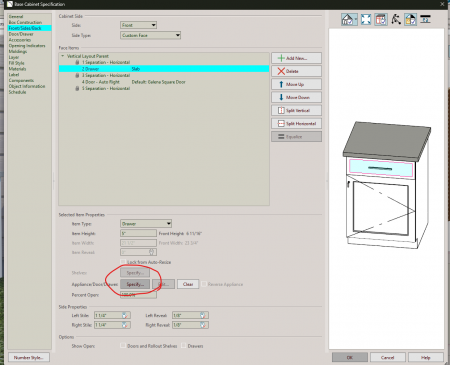Click Specify button for Appliance/Door/Drawer
The image size is (450, 365).
tap(135, 284)
